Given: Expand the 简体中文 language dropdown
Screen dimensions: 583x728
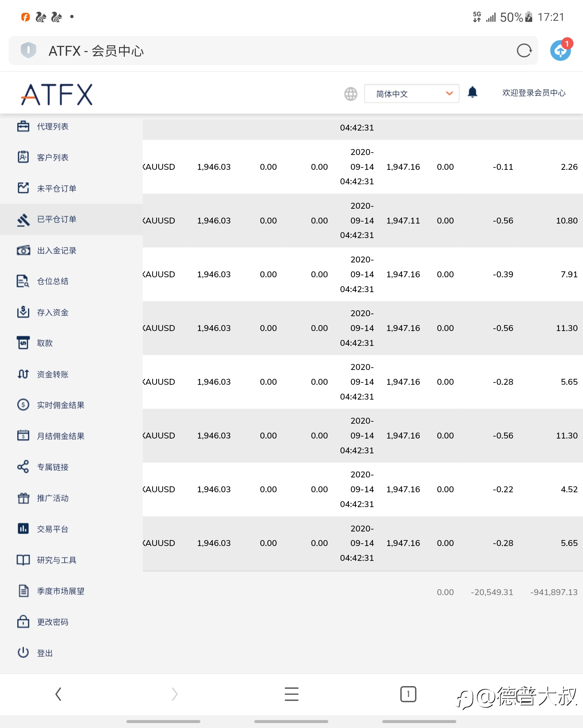Looking at the screenshot, I should 412,94.
